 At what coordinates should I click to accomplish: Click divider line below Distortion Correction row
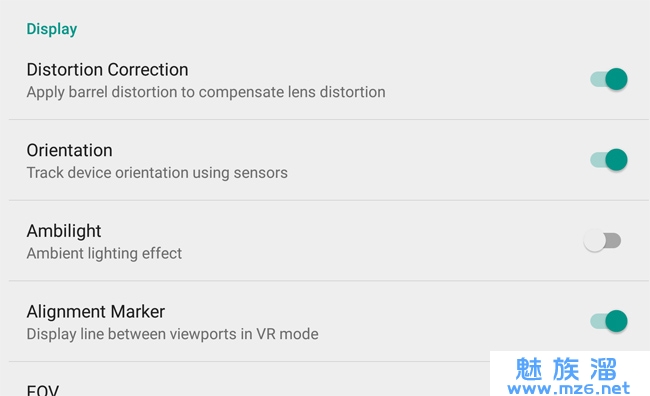[329, 119]
